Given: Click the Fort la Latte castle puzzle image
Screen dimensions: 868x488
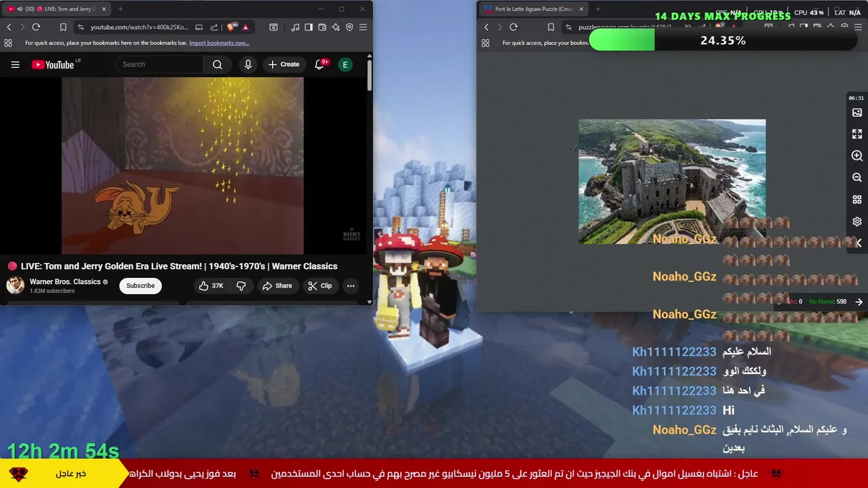Looking at the screenshot, I should point(672,182).
